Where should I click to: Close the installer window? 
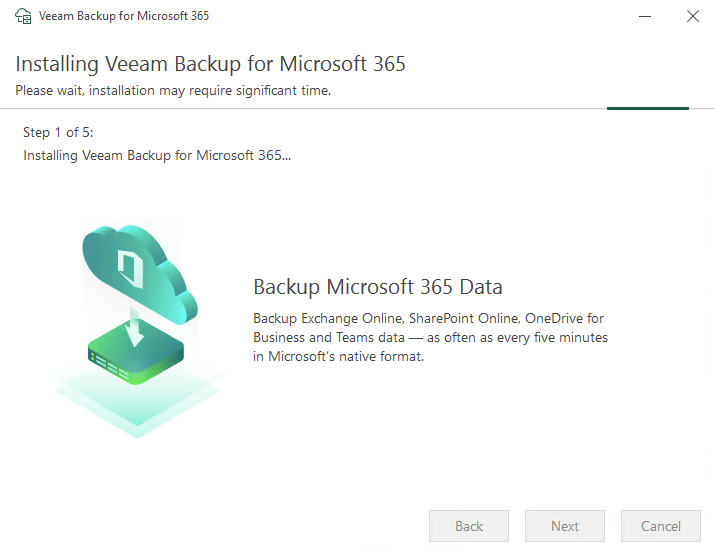[x=693, y=16]
